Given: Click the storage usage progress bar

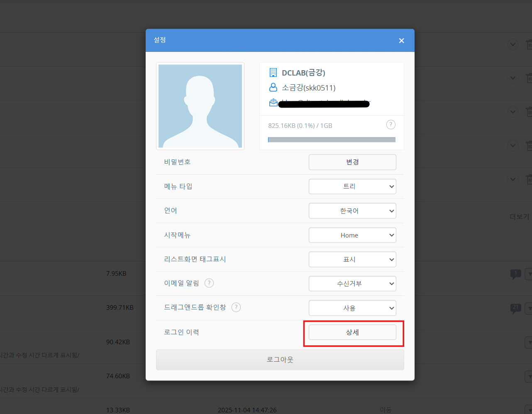Looking at the screenshot, I should [332, 140].
